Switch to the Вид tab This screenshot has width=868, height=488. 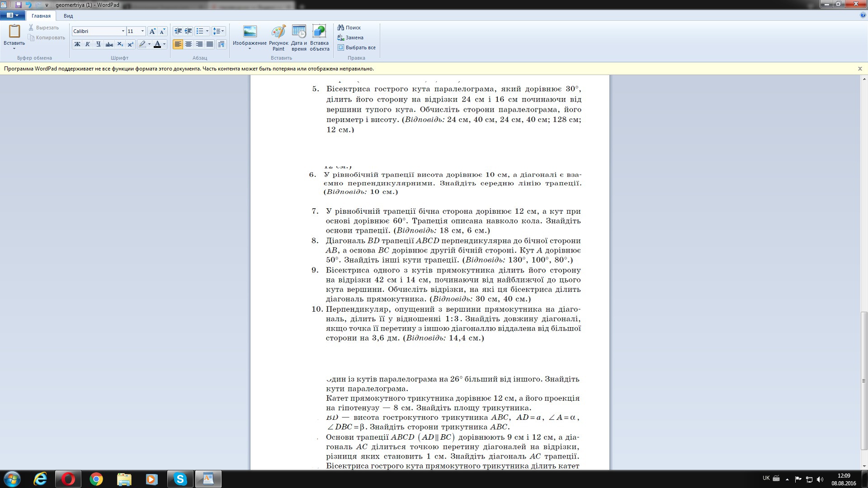(68, 16)
